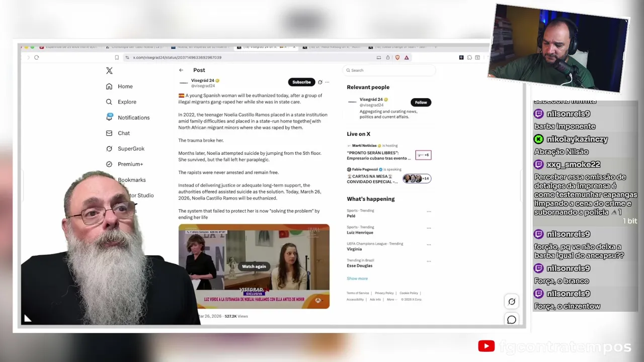The height and width of the screenshot is (362, 644).
Task: Click the Visegrád 24 post author avatar
Action: 184,83
